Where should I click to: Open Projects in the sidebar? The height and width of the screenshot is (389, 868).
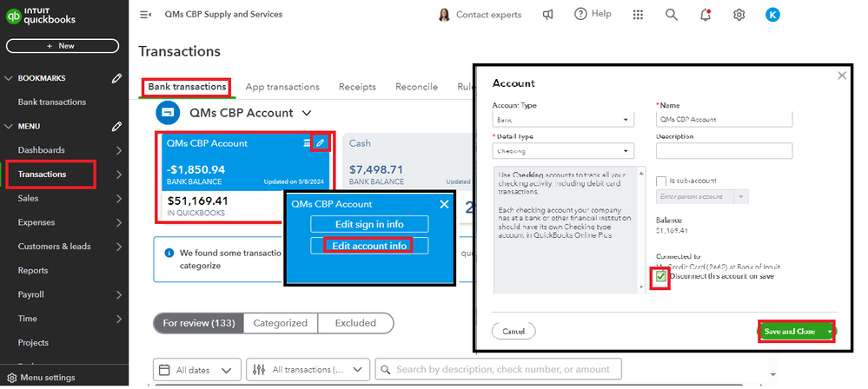click(x=33, y=342)
